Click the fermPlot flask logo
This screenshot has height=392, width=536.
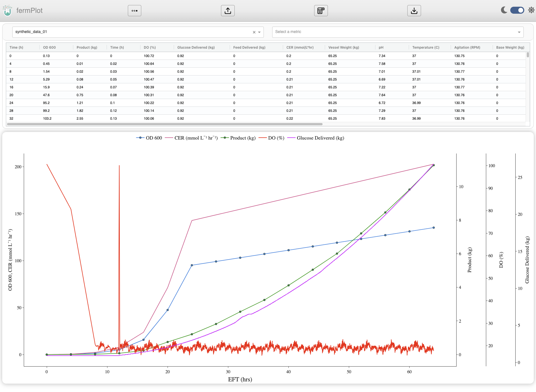[x=7, y=11]
